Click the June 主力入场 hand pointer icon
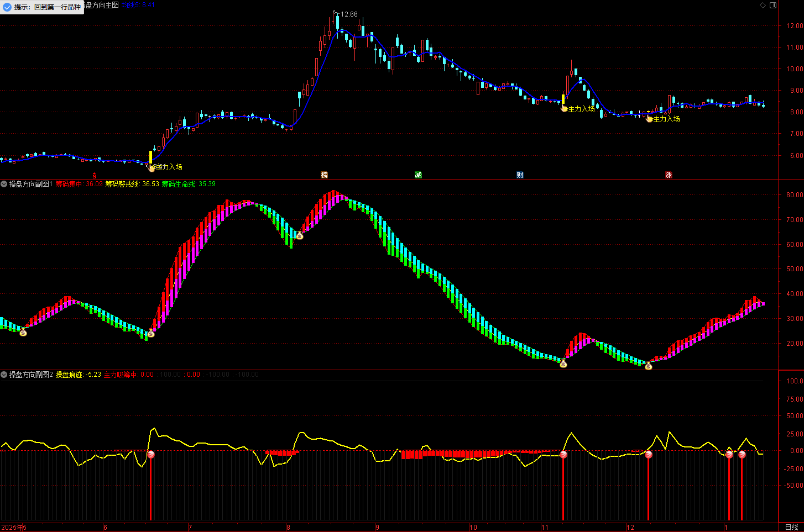Viewport: 804px width, 532px height. 151,167
